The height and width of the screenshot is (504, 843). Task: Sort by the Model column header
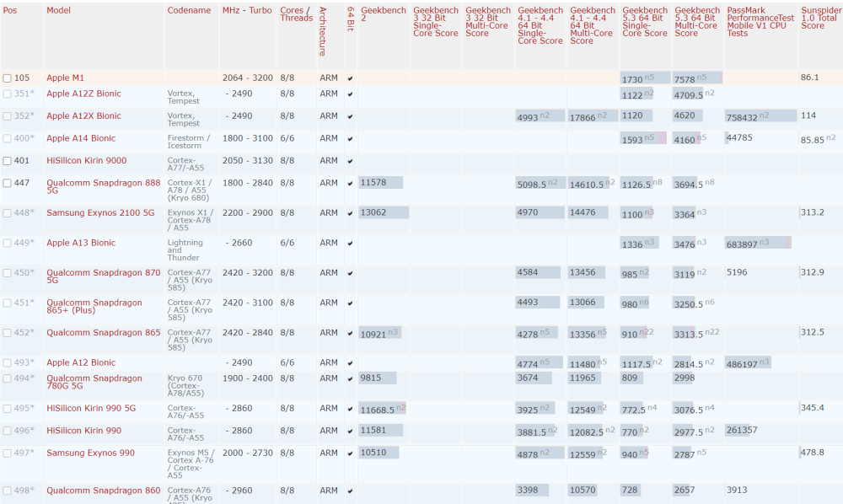(58, 10)
